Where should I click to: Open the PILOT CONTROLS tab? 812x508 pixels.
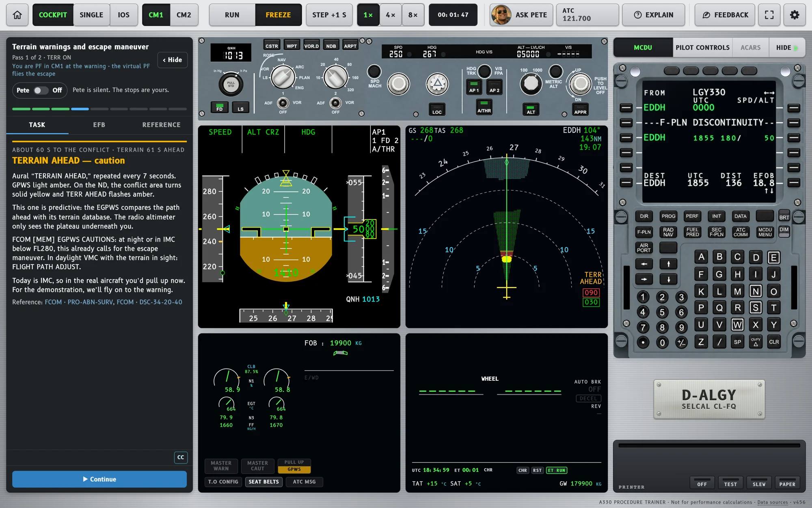(x=702, y=48)
